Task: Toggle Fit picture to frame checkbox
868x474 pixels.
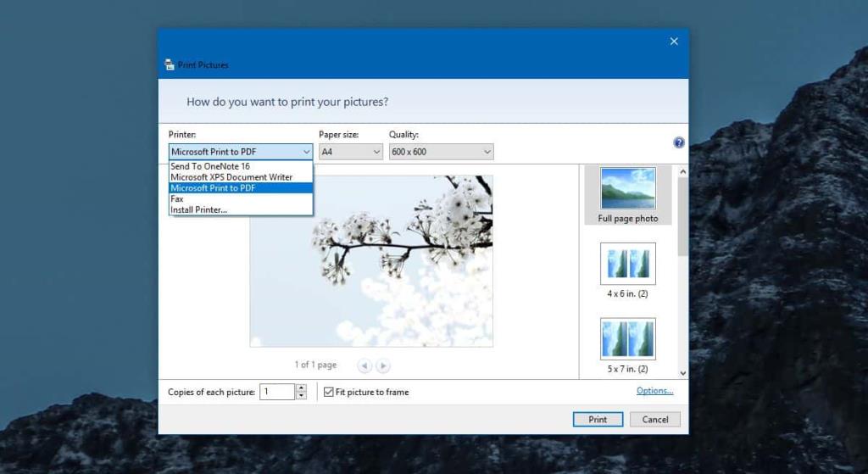Action: [329, 392]
